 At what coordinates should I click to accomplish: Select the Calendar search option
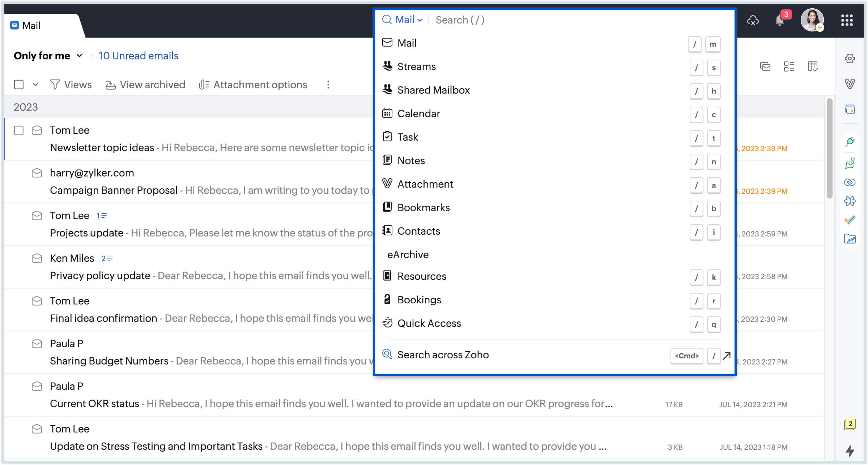tap(418, 114)
